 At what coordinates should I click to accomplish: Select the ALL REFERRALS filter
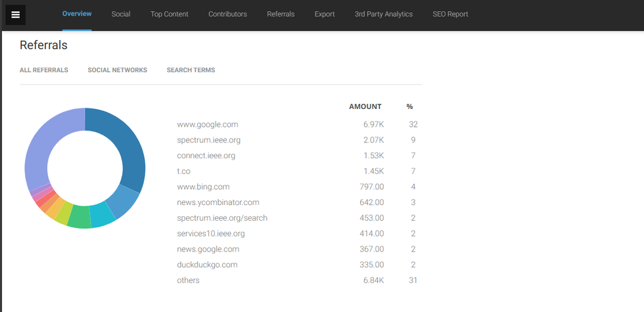click(x=44, y=70)
